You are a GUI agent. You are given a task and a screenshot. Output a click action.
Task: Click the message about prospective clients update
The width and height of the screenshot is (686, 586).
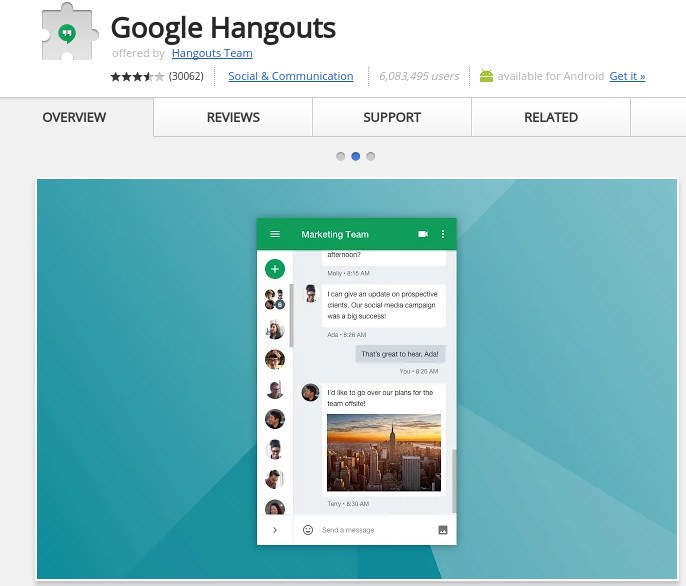click(x=384, y=305)
